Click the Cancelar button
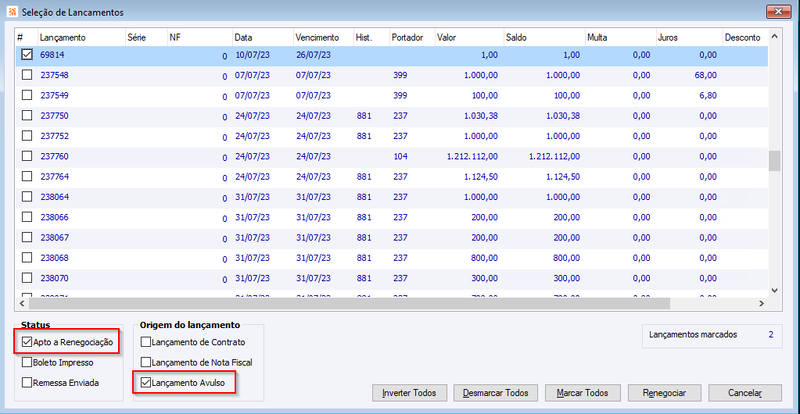Viewport: 800px width, 414px height. (x=745, y=393)
